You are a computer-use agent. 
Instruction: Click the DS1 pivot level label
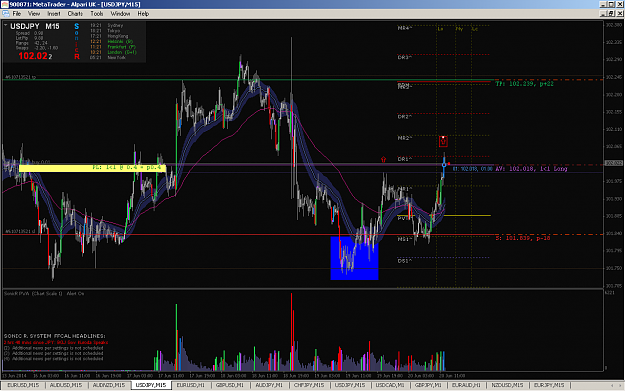405,261
